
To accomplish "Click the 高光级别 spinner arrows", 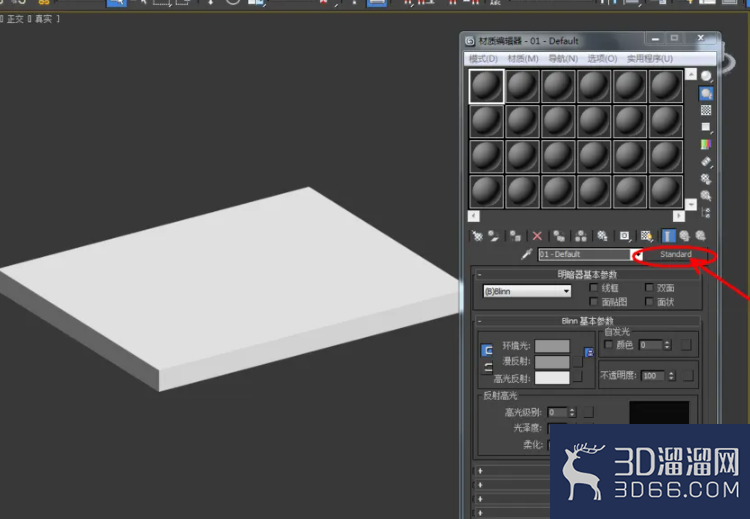I will 572,412.
